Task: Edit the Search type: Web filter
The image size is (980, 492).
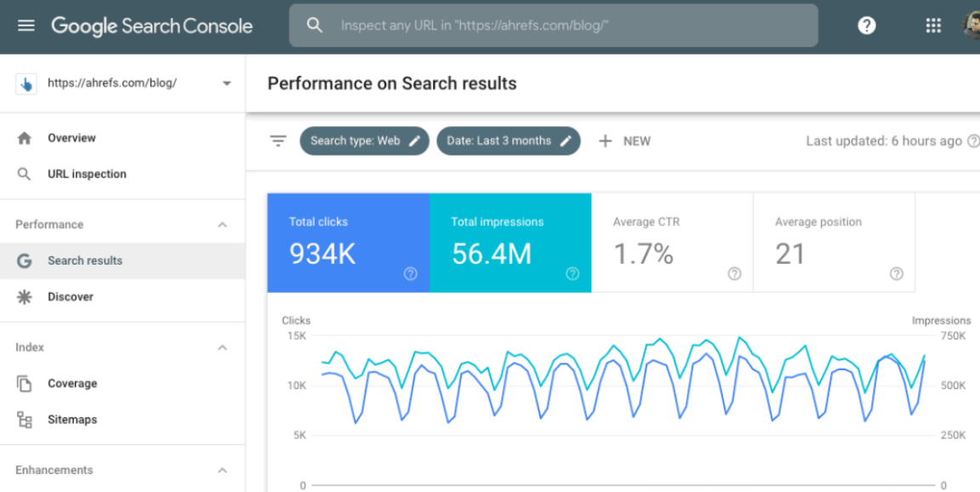Action: 366,141
